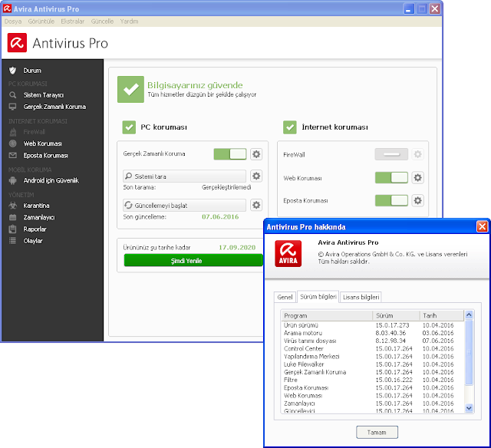Select Web Koruması in the sidebar
This screenshot has height=448, width=491.
point(43,143)
